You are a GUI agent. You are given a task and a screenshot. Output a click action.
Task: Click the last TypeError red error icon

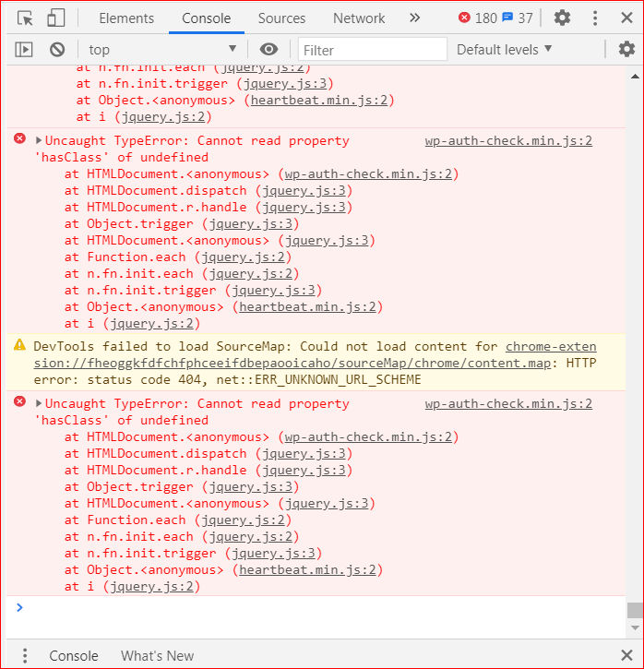19,401
